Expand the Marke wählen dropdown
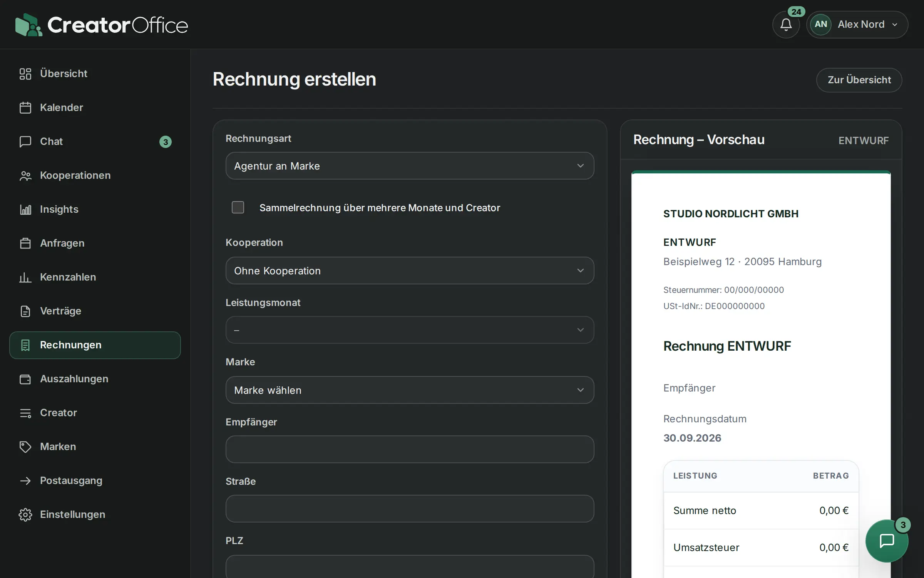The image size is (924, 578). (x=410, y=390)
